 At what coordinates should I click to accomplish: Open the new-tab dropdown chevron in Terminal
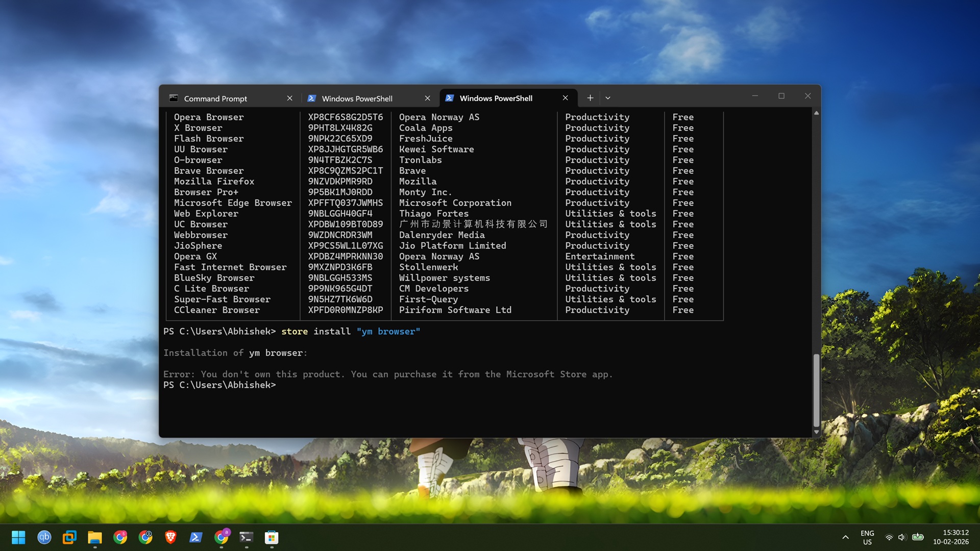click(608, 97)
